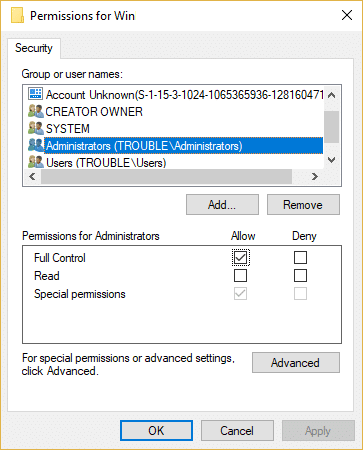The image size is (363, 450).
Task: Enable the Read Allow checkbox
Action: [x=240, y=276]
